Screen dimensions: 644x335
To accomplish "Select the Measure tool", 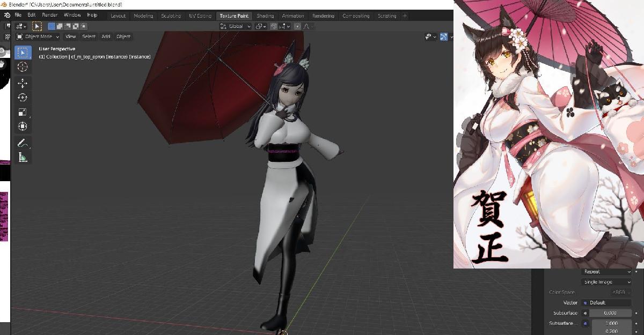I will click(x=23, y=158).
